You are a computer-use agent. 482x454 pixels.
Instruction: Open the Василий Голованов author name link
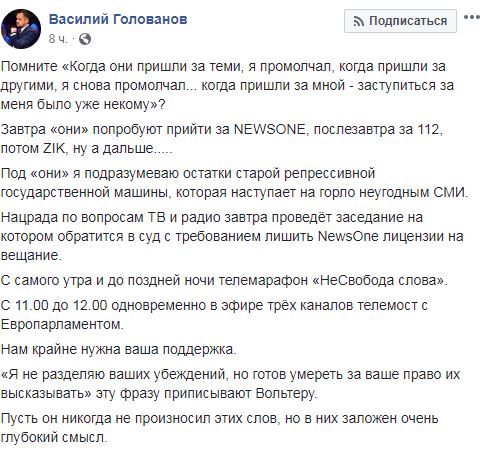point(118,19)
